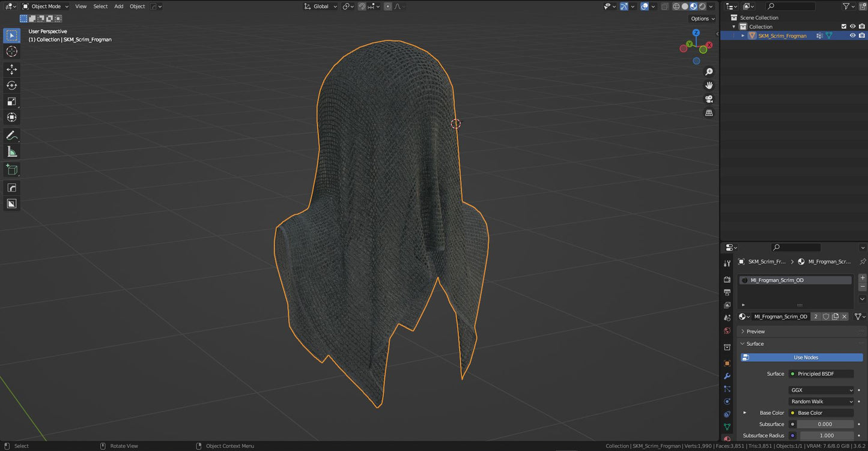Viewport: 868px width, 451px height.
Task: Toggle X-ray view mode
Action: point(664,7)
